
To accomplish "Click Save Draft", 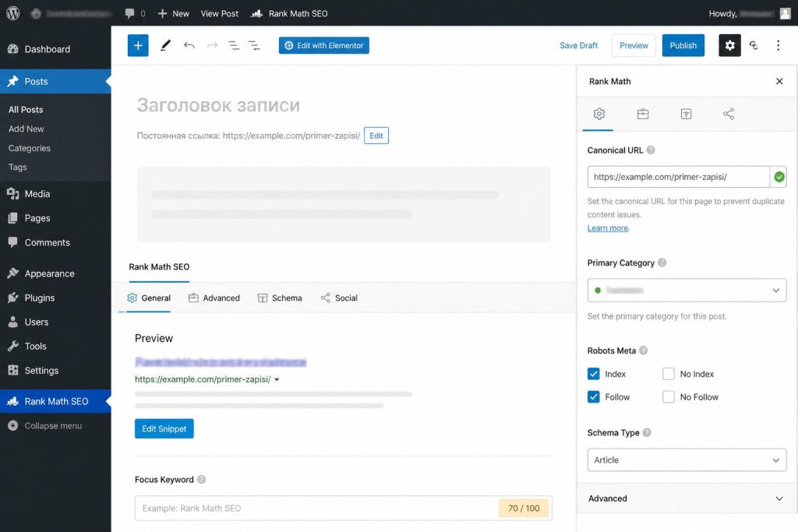I will 579,45.
